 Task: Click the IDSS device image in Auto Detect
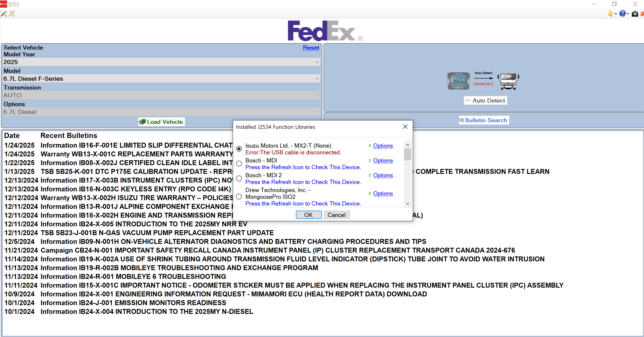click(458, 81)
